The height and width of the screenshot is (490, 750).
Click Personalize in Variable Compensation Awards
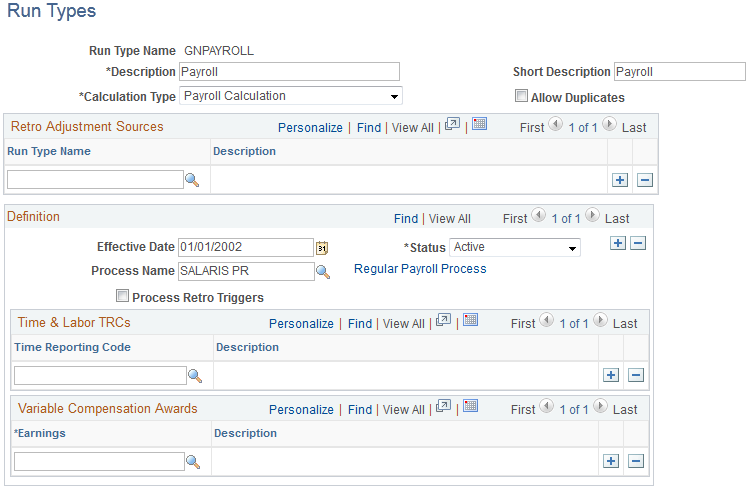[x=301, y=410]
